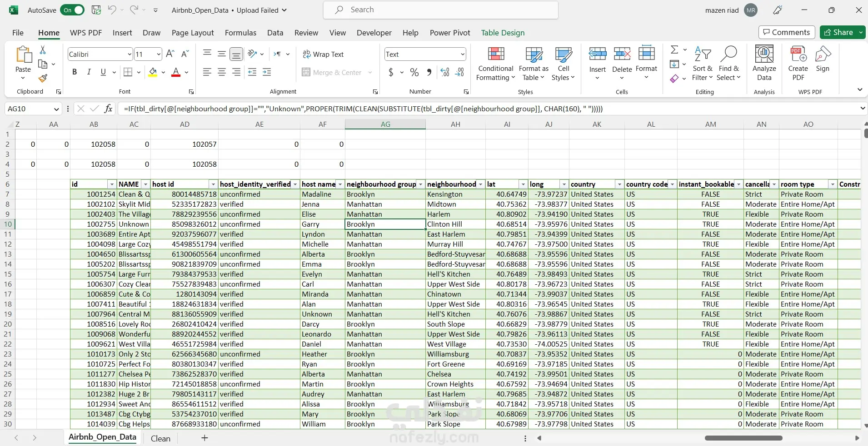868x446 pixels.
Task: Switch to the Clean sheet tab
Action: click(x=160, y=438)
